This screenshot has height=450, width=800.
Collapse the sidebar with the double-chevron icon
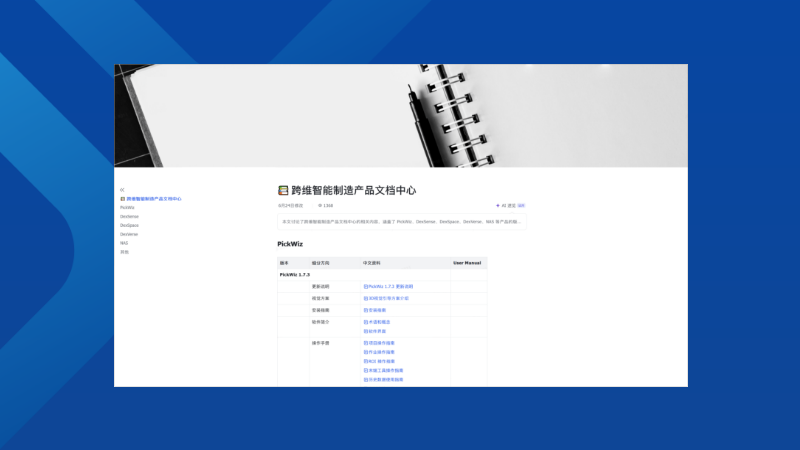click(122, 190)
